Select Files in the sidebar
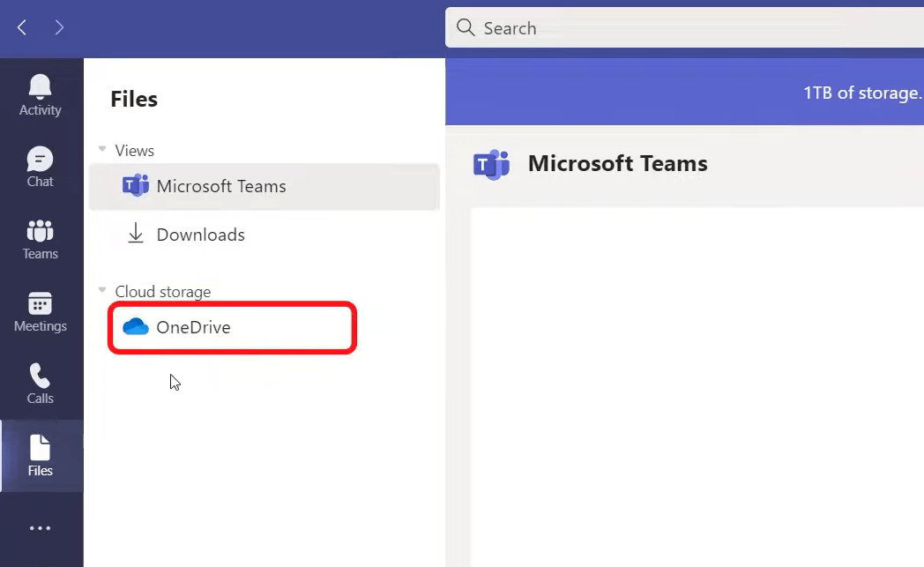The width and height of the screenshot is (924, 567). (x=40, y=456)
